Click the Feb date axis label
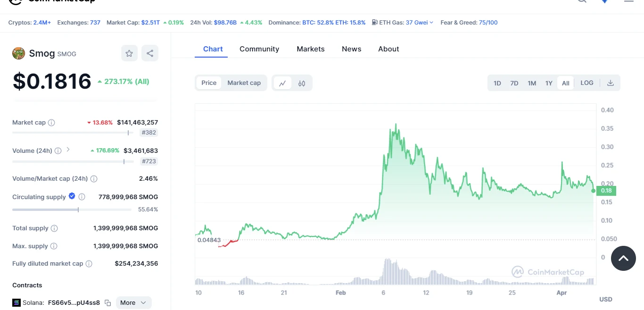This screenshot has width=644, height=310. tap(340, 293)
